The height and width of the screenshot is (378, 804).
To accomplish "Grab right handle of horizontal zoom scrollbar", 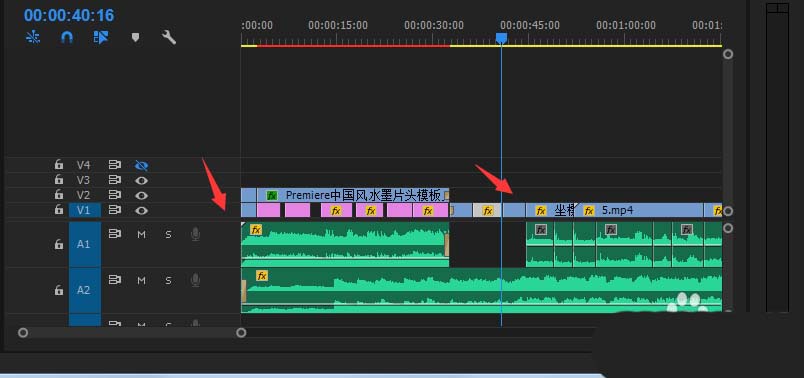I will coord(241,332).
